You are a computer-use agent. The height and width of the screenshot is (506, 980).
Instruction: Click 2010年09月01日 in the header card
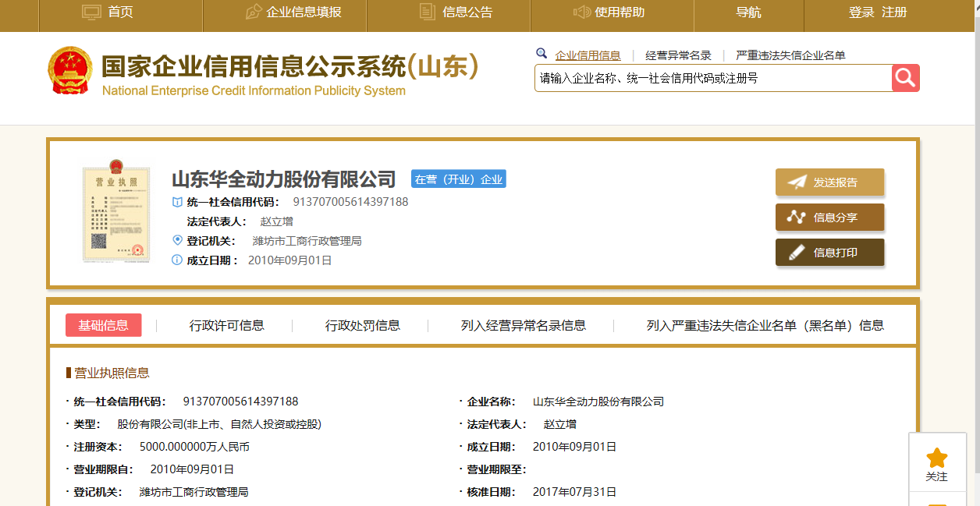289,260
